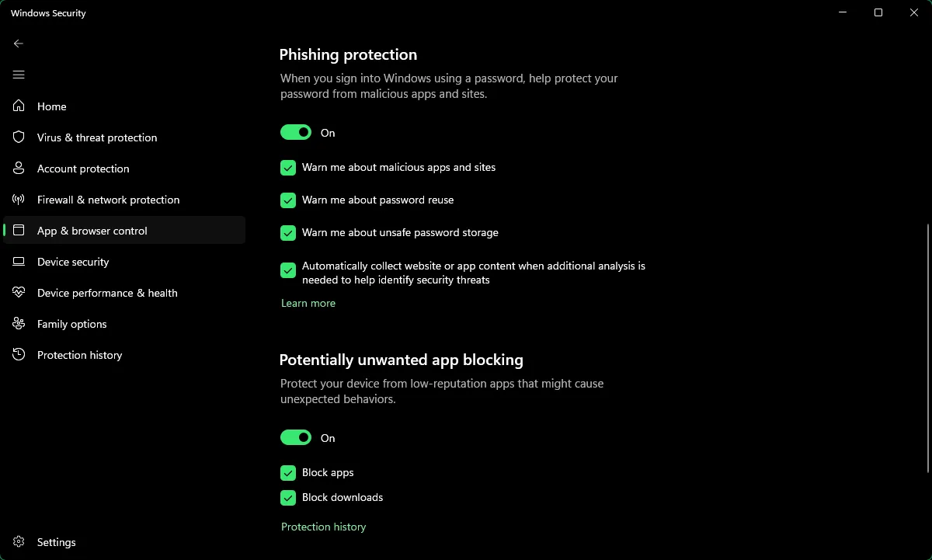
Task: Disable Potentially unwanted app blocking
Action: click(x=295, y=437)
